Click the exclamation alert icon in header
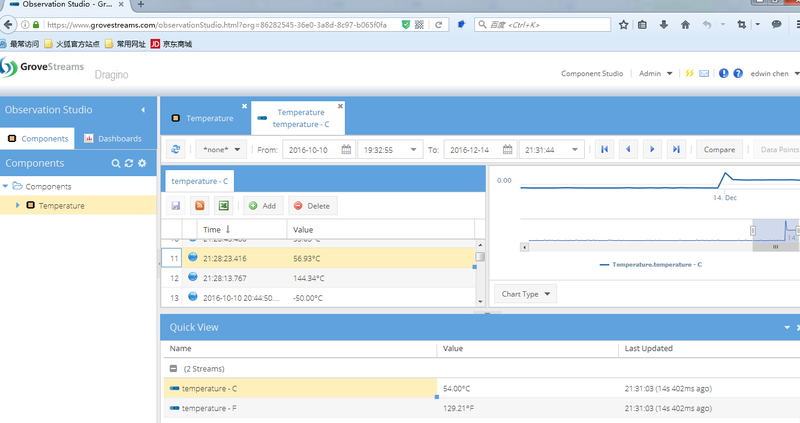The image size is (800, 423). point(723,73)
